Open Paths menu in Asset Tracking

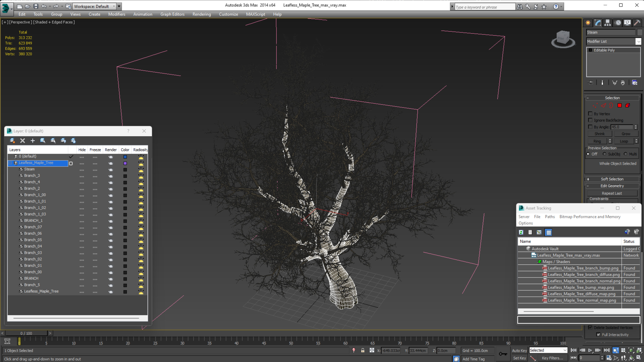coord(549,217)
